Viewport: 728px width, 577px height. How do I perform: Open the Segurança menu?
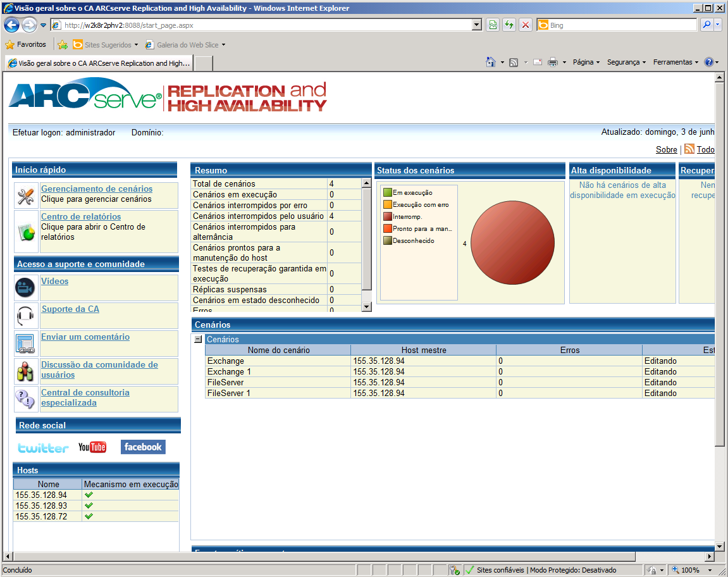tap(626, 62)
